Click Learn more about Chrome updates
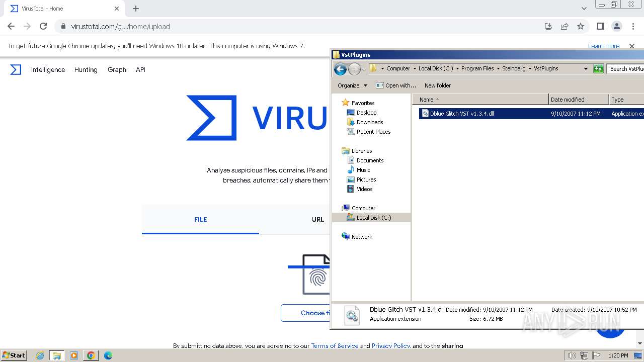 tap(604, 46)
